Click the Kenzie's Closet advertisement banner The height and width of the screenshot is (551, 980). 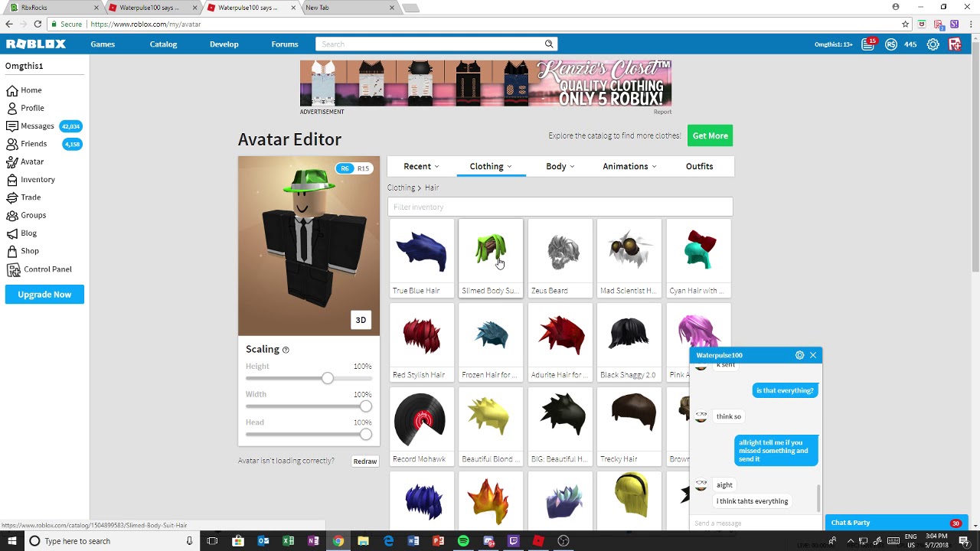pos(485,83)
